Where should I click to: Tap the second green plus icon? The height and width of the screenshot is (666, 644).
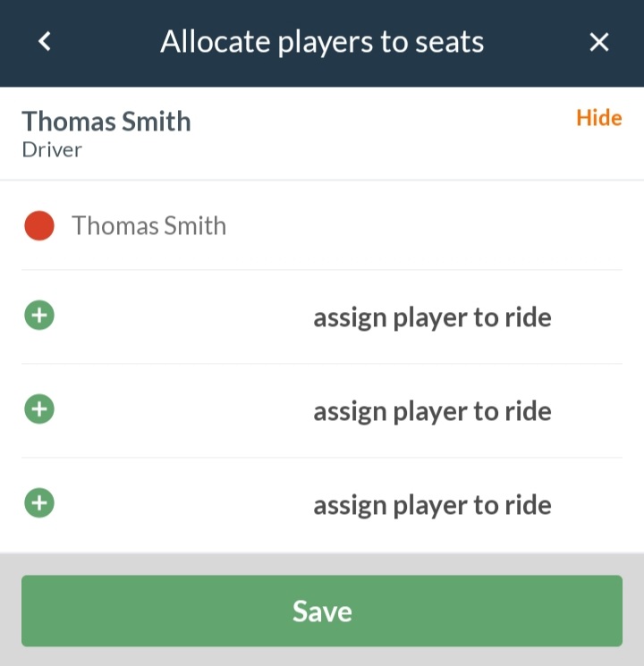39,409
